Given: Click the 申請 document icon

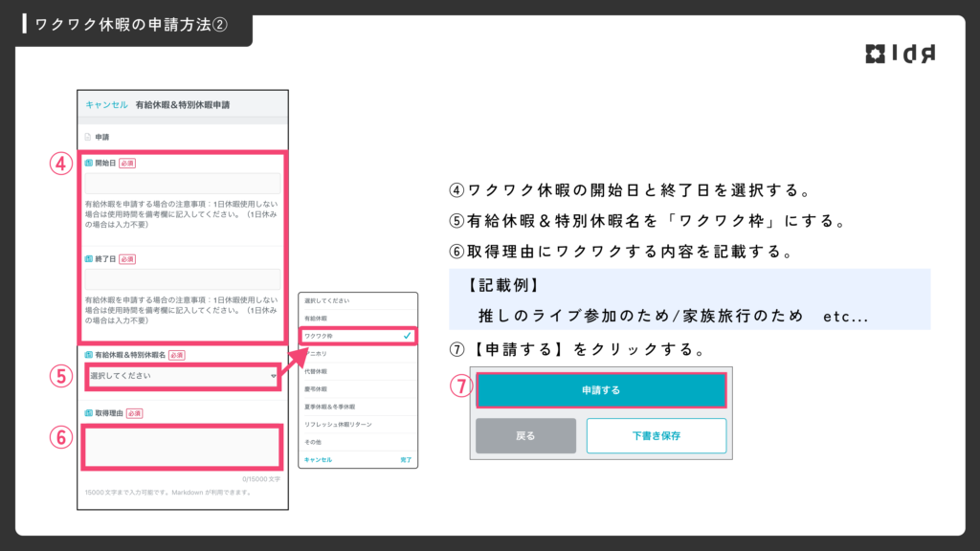Looking at the screenshot, I should (x=88, y=137).
